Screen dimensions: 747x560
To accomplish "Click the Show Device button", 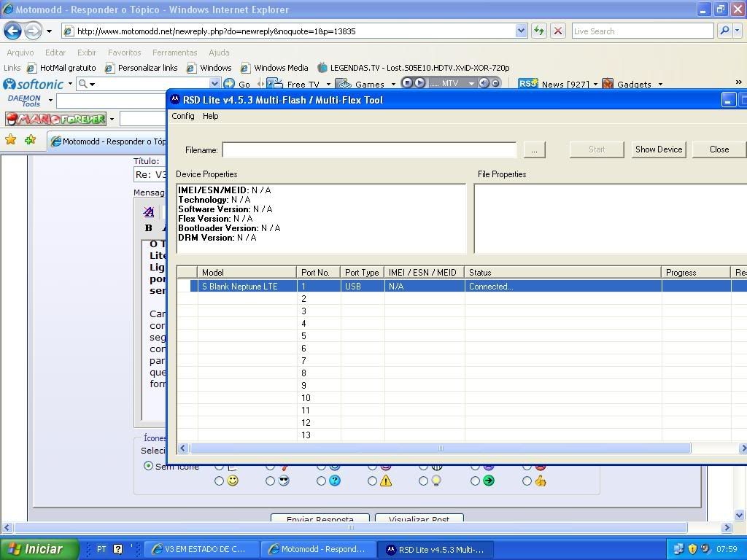I will (659, 149).
